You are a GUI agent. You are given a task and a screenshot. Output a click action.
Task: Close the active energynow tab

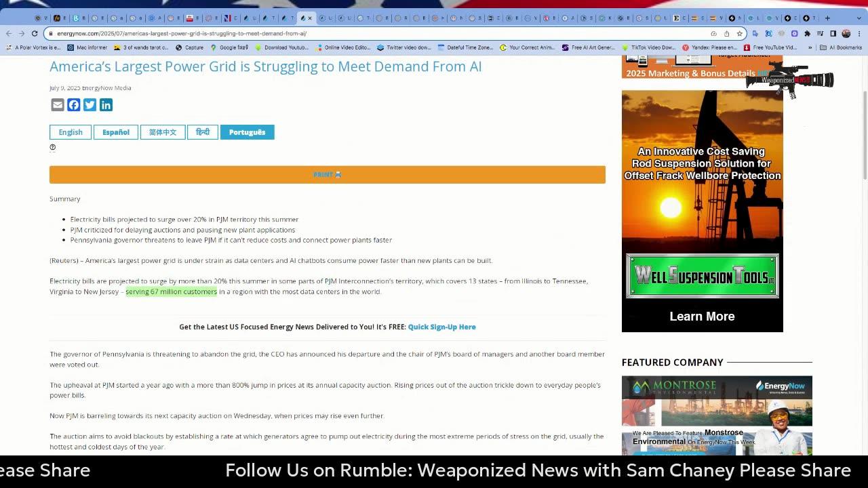(x=311, y=18)
